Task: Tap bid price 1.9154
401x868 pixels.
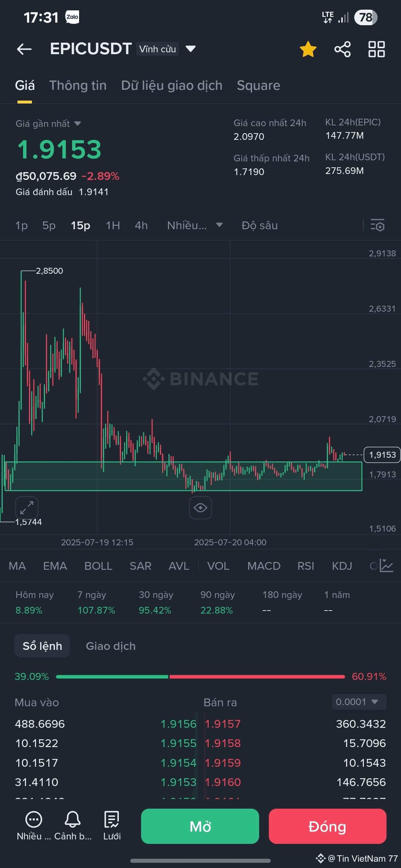Action: click(x=178, y=763)
